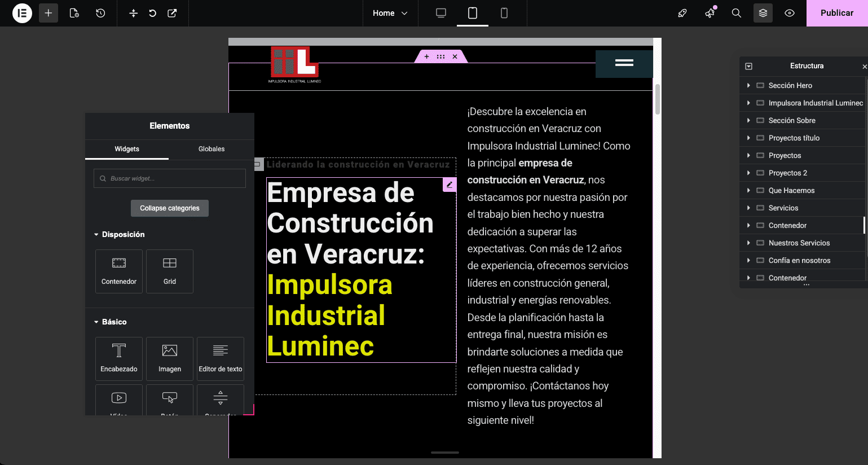Select the Separador widget
Image resolution: width=868 pixels, height=465 pixels.
point(221,400)
